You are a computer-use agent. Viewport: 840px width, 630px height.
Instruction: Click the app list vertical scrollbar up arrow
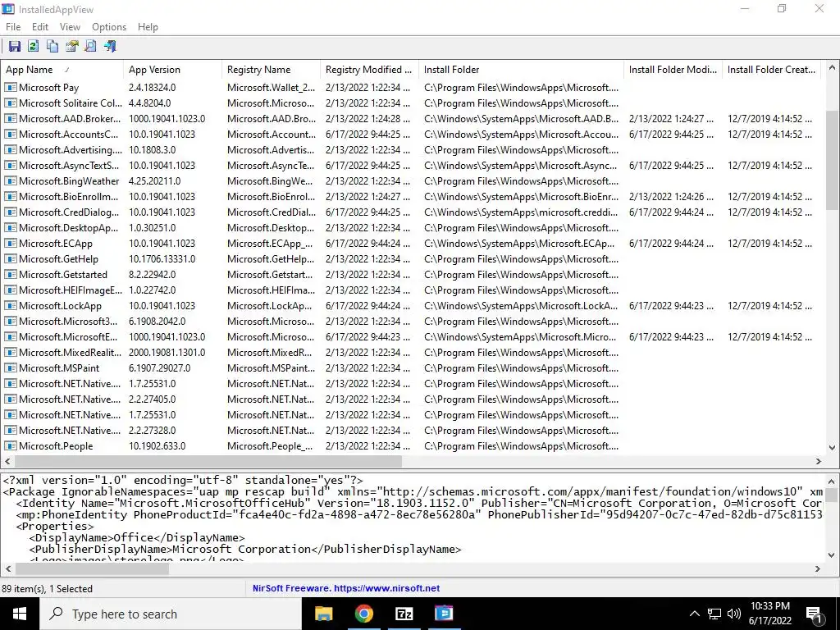pyautogui.click(x=832, y=67)
